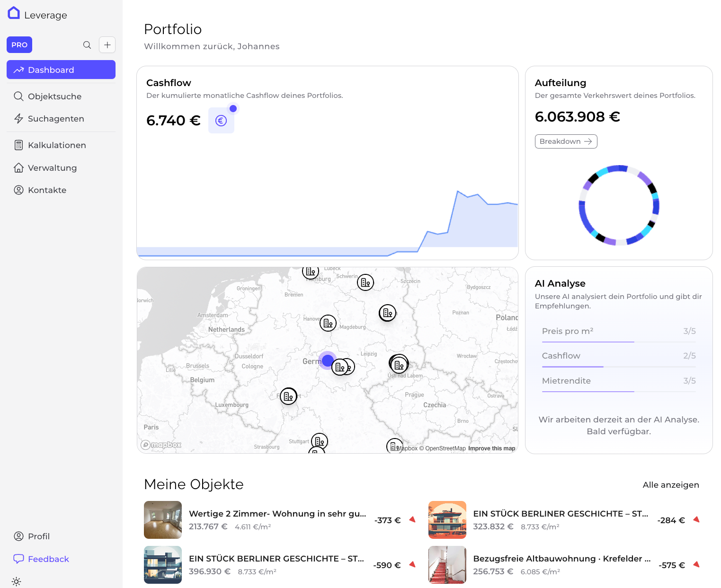Viewport: 721px width, 588px height.
Task: Open the Objektsuche search icon in sidebar
Action: click(19, 96)
